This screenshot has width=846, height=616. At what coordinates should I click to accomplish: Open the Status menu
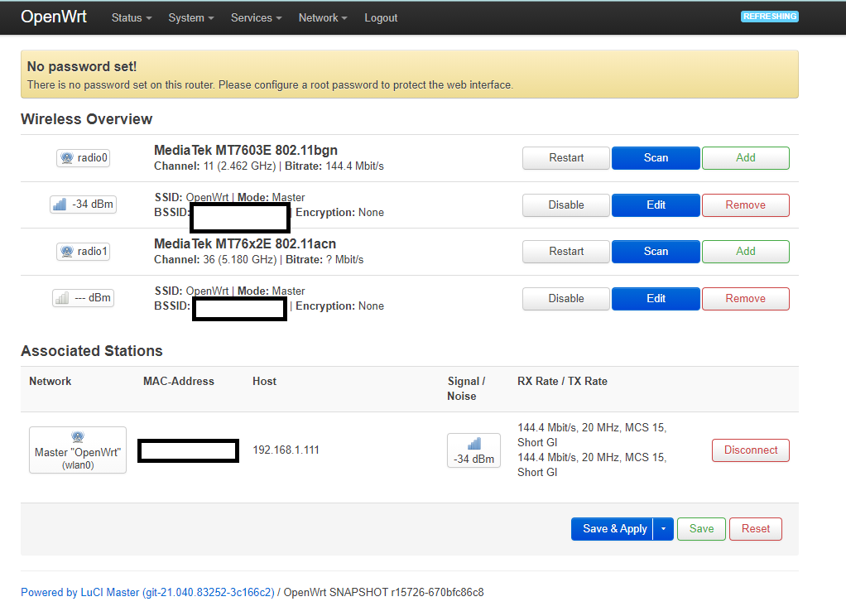[131, 18]
